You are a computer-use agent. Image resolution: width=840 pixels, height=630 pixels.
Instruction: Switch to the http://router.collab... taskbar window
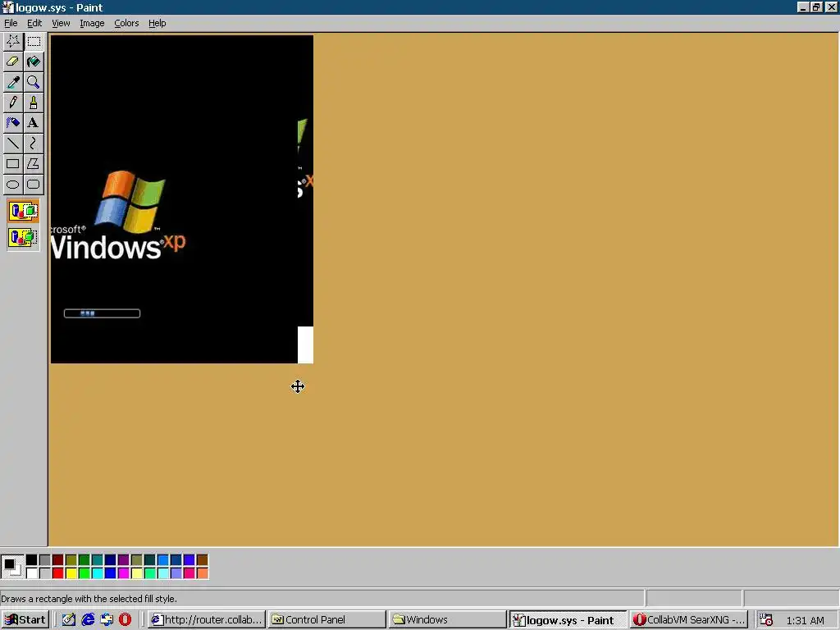[207, 620]
